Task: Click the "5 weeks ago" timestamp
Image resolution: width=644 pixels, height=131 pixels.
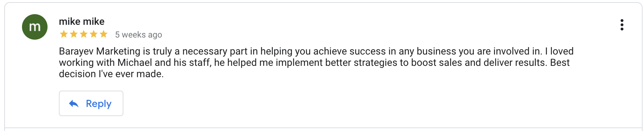Action: pos(139,35)
